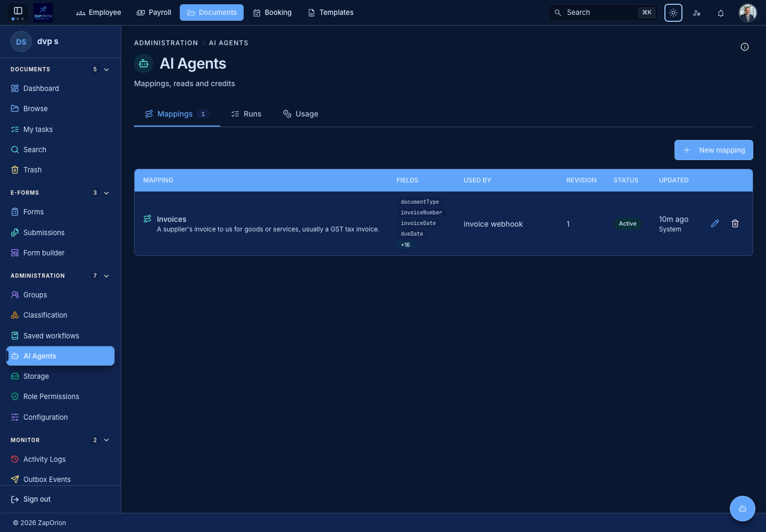Click the Active status badge
This screenshot has width=766, height=532.
(628, 223)
